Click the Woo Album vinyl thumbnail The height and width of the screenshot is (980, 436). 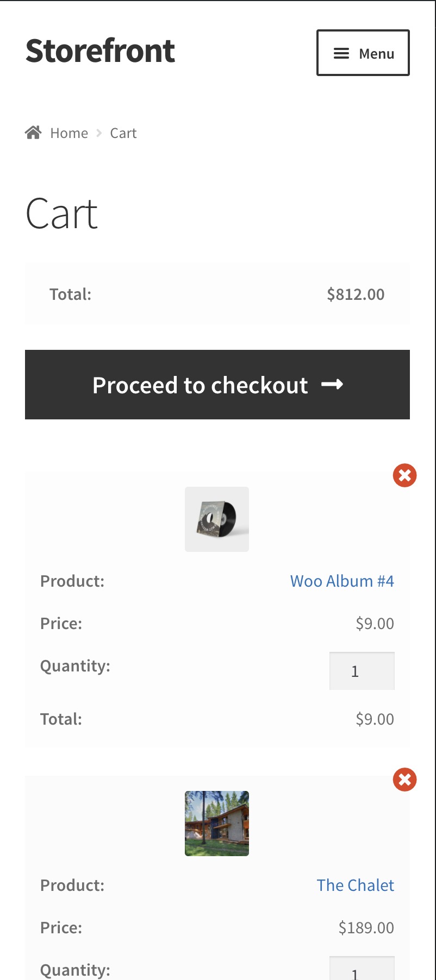[x=217, y=519]
